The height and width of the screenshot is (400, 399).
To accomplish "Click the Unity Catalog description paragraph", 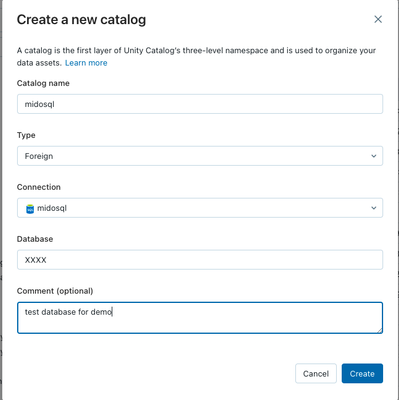I will (196, 57).
